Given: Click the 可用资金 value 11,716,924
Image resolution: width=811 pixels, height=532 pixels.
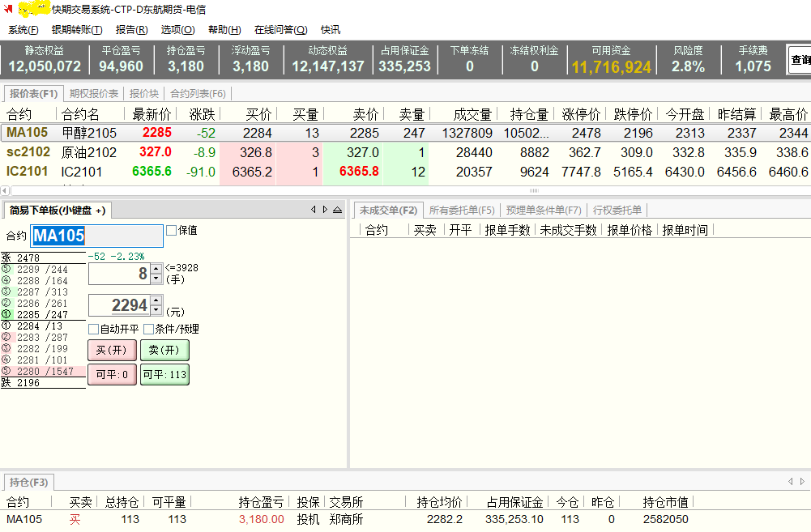Looking at the screenshot, I should [611, 67].
